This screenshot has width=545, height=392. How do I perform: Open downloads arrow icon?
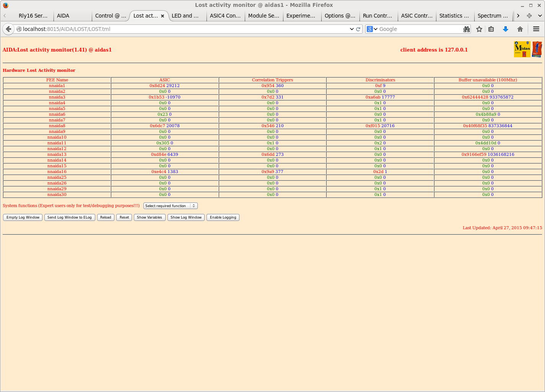506,29
